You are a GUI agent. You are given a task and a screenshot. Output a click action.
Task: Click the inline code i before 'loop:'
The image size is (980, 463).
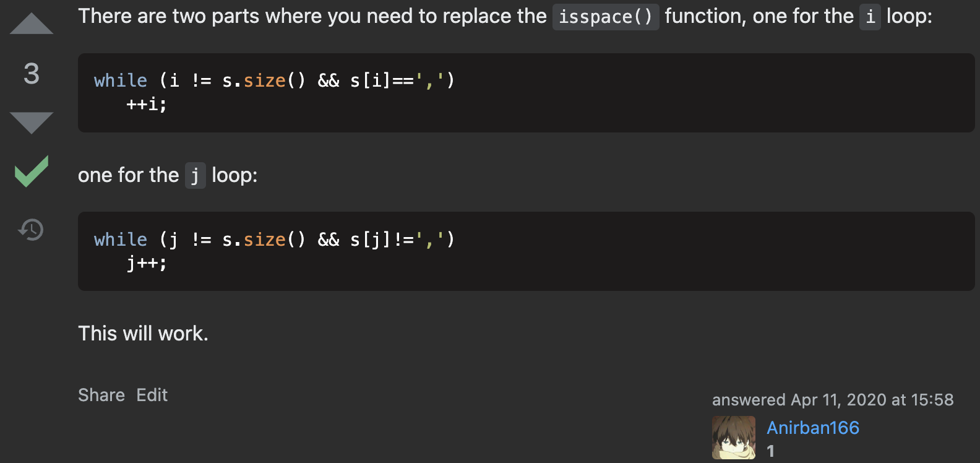870,17
